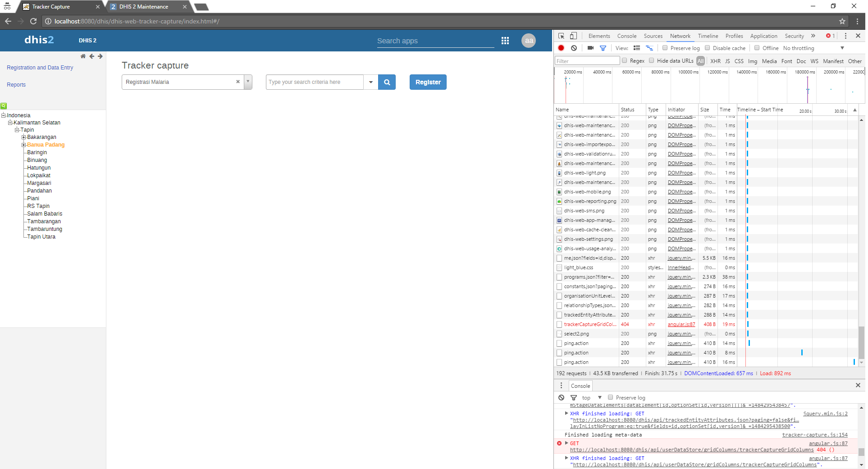Open the tracker-capture.js:154 source link
The height and width of the screenshot is (469, 868).
click(x=815, y=435)
